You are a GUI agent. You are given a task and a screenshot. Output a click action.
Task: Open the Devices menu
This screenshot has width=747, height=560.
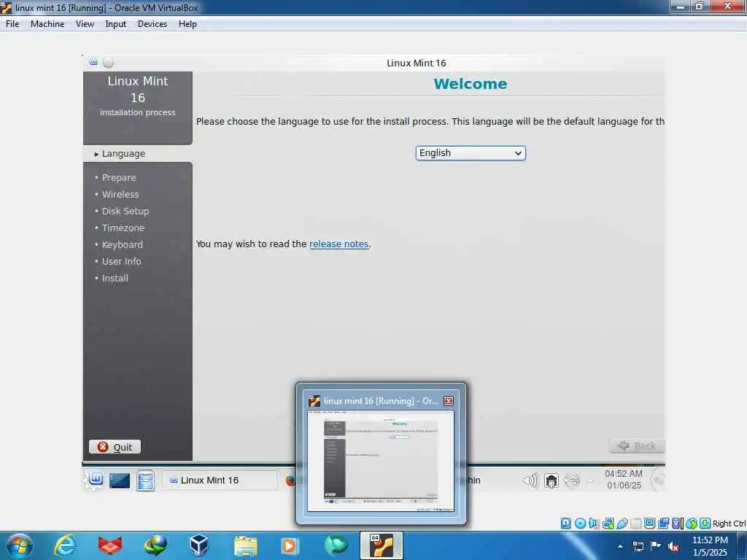coord(152,24)
